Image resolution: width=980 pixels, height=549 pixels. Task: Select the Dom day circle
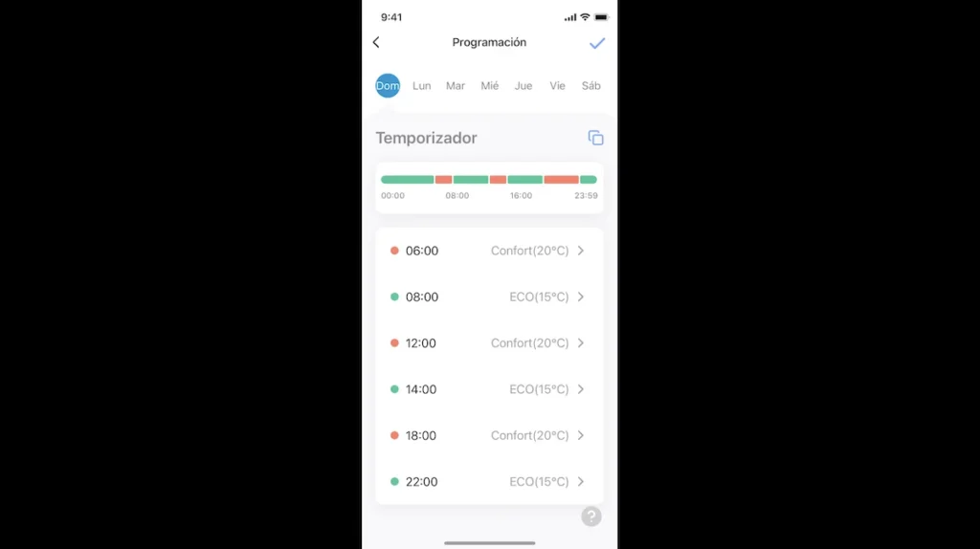tap(388, 85)
